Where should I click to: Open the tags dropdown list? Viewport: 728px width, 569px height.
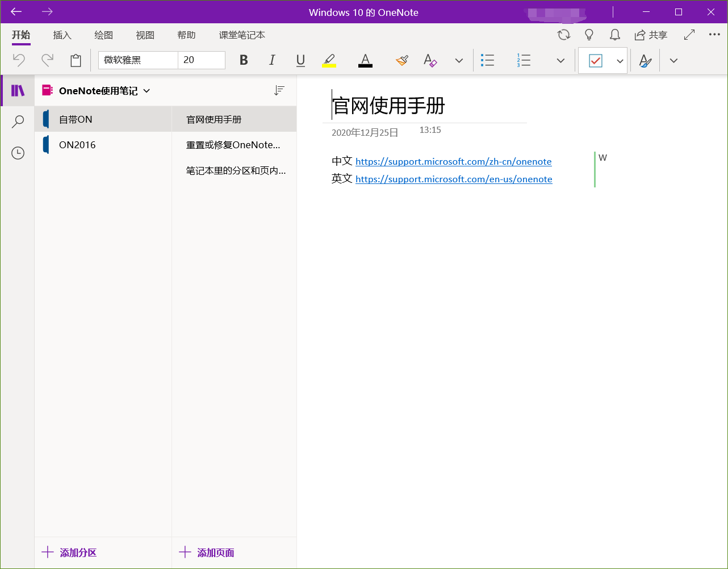click(620, 61)
